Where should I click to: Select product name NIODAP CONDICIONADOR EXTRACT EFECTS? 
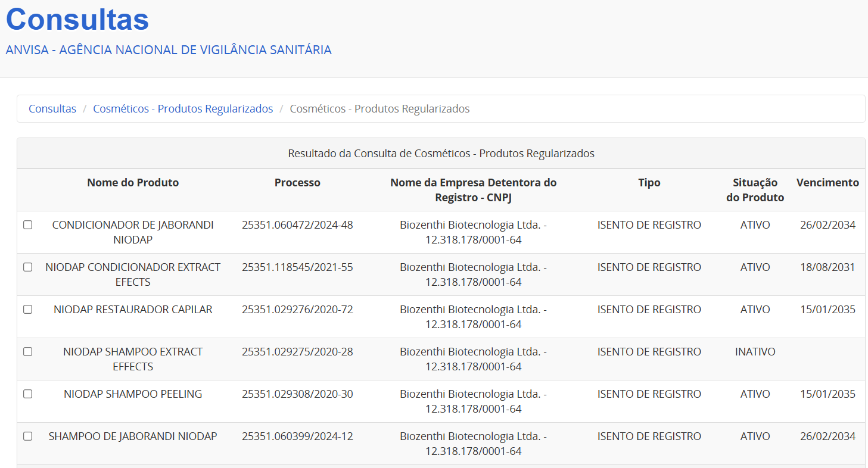click(133, 274)
